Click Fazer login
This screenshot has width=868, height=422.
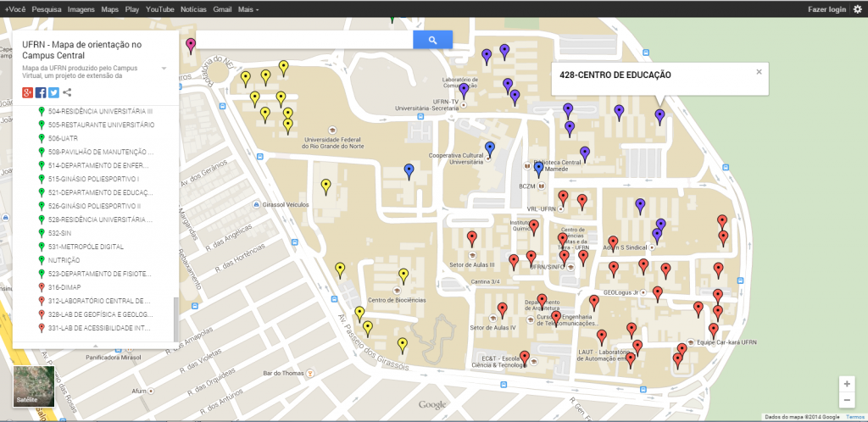click(x=826, y=8)
